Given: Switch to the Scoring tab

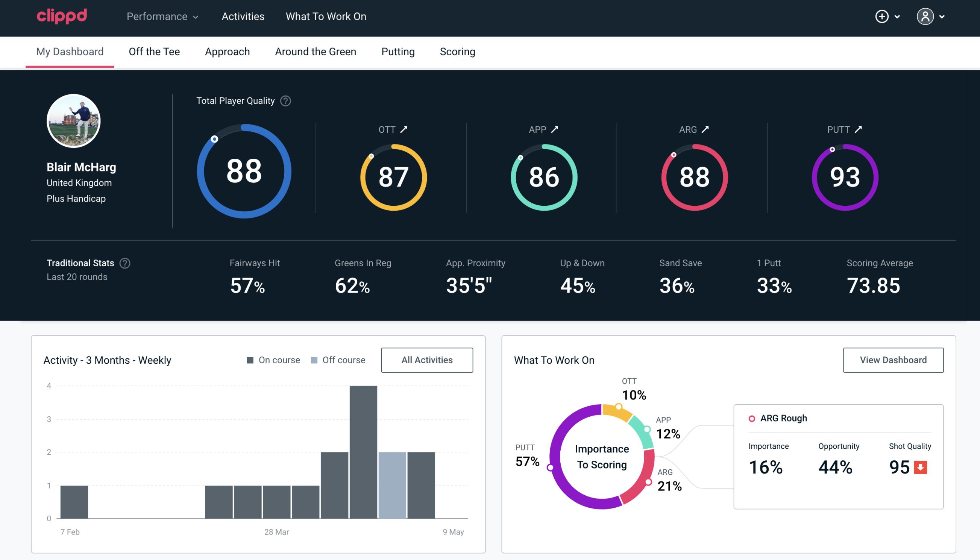Looking at the screenshot, I should (x=457, y=52).
